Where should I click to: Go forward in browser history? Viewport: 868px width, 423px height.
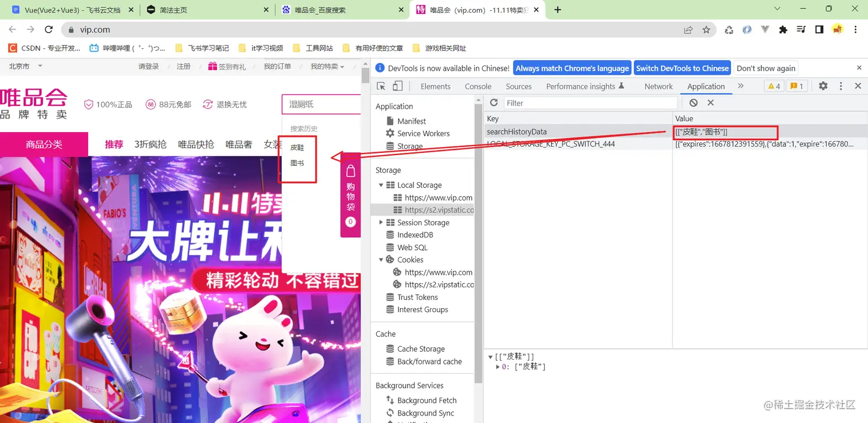click(x=30, y=29)
